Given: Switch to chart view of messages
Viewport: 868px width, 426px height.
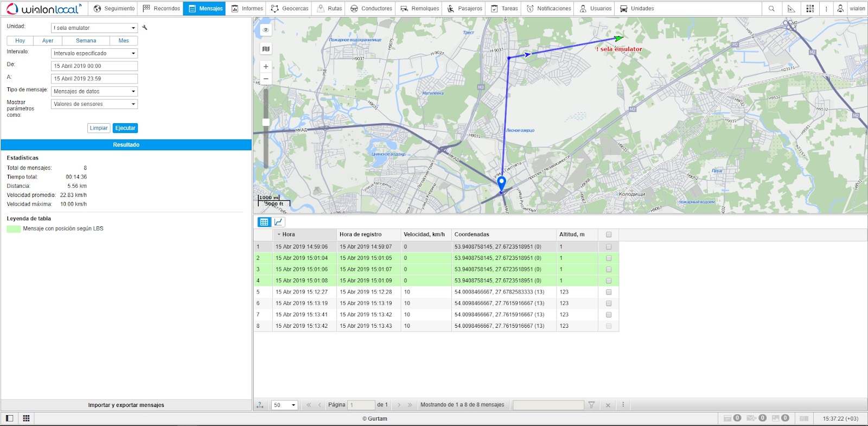Looking at the screenshot, I should 278,222.
